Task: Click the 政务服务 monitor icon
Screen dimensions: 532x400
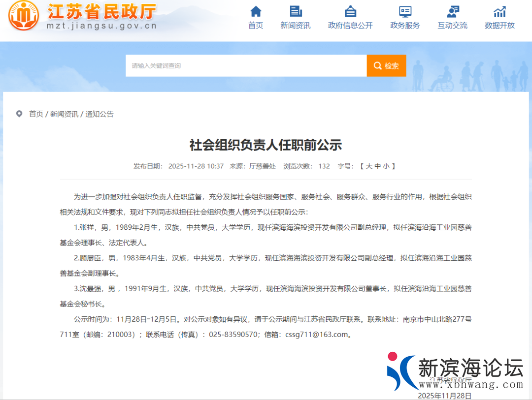Action: pos(405,11)
